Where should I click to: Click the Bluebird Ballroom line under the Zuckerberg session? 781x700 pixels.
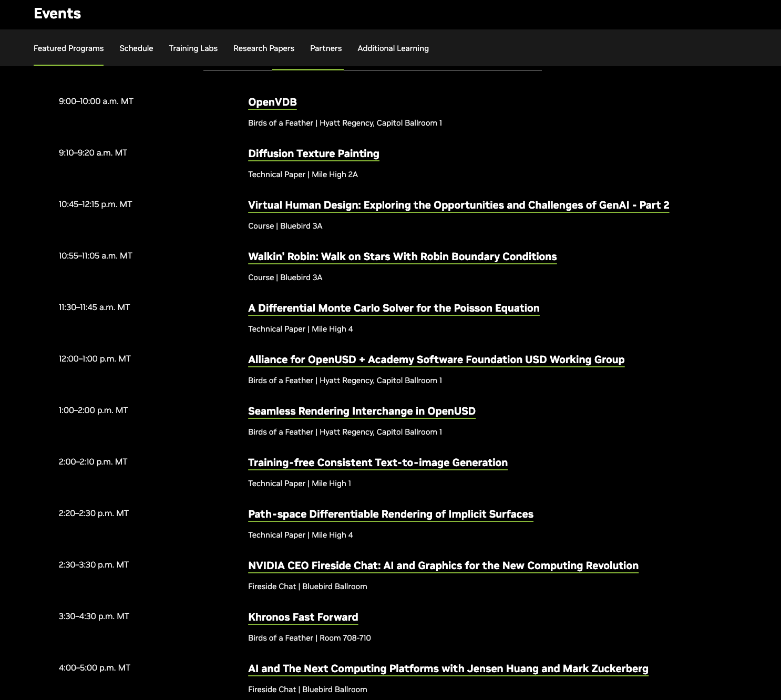pyautogui.click(x=307, y=689)
